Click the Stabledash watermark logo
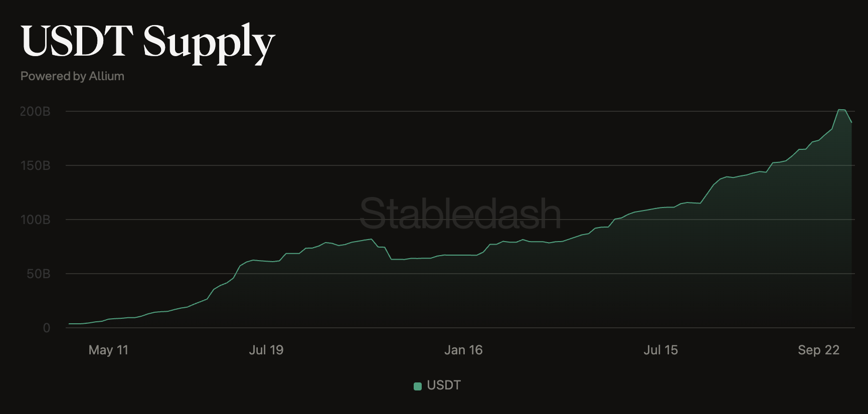 [x=460, y=214]
